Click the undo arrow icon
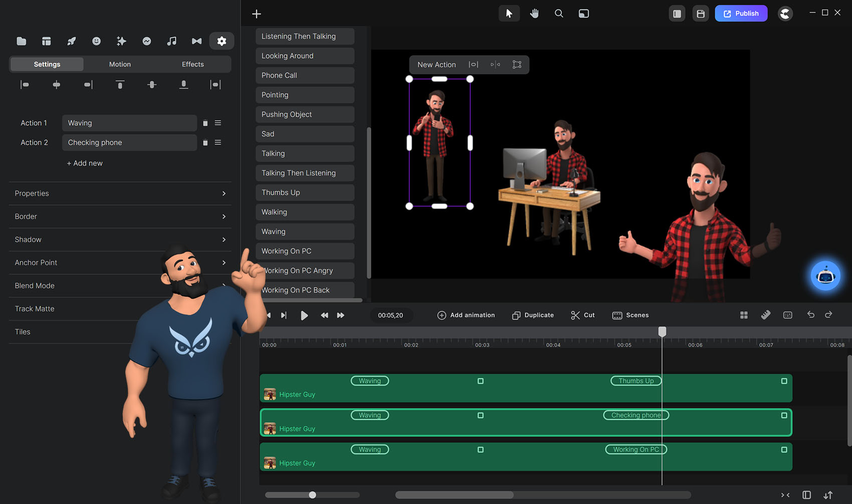The image size is (852, 504). (x=810, y=315)
